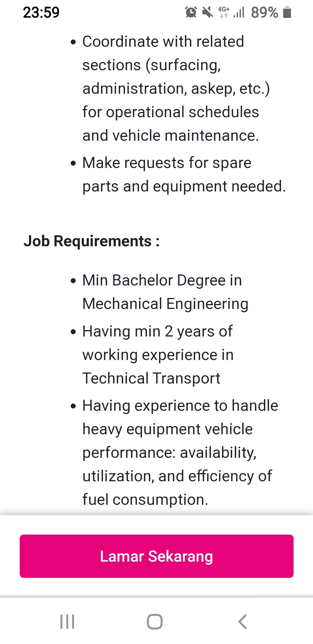Tap the Min Bachelor Degree requirement text
This screenshot has height=644, width=313.
pyautogui.click(x=165, y=292)
